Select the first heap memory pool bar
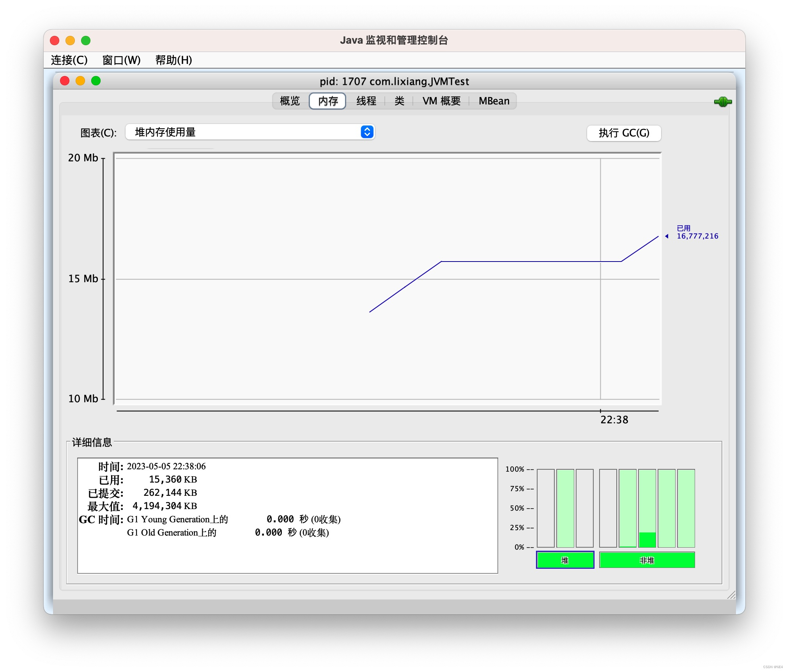The width and height of the screenshot is (789, 672). tap(545, 508)
